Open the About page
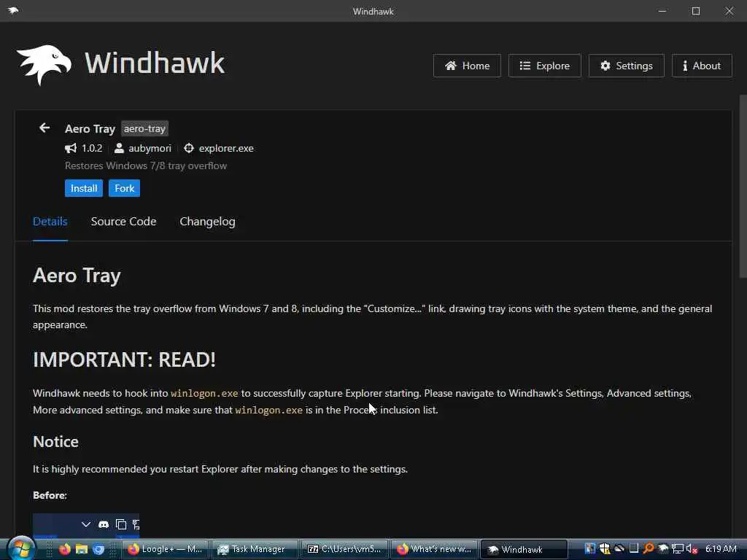This screenshot has width=747, height=560. click(702, 66)
